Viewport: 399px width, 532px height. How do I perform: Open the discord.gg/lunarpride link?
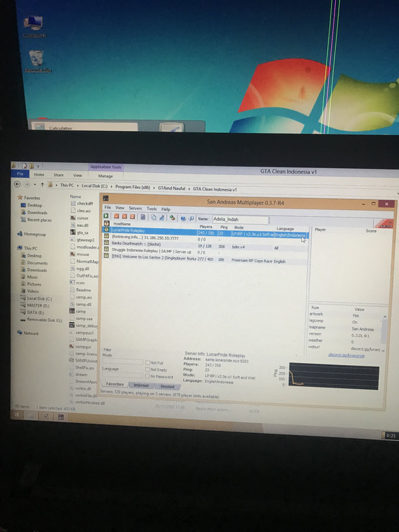coord(346,355)
